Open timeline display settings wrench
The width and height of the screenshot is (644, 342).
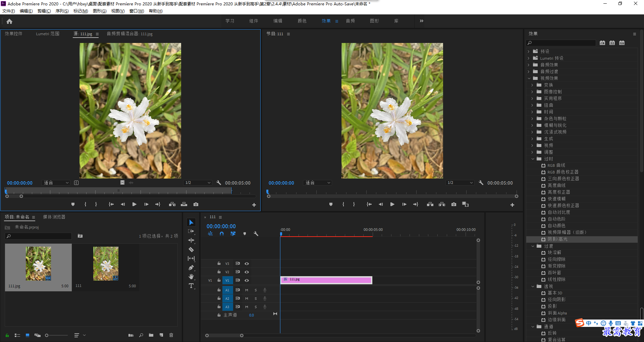[x=256, y=234]
